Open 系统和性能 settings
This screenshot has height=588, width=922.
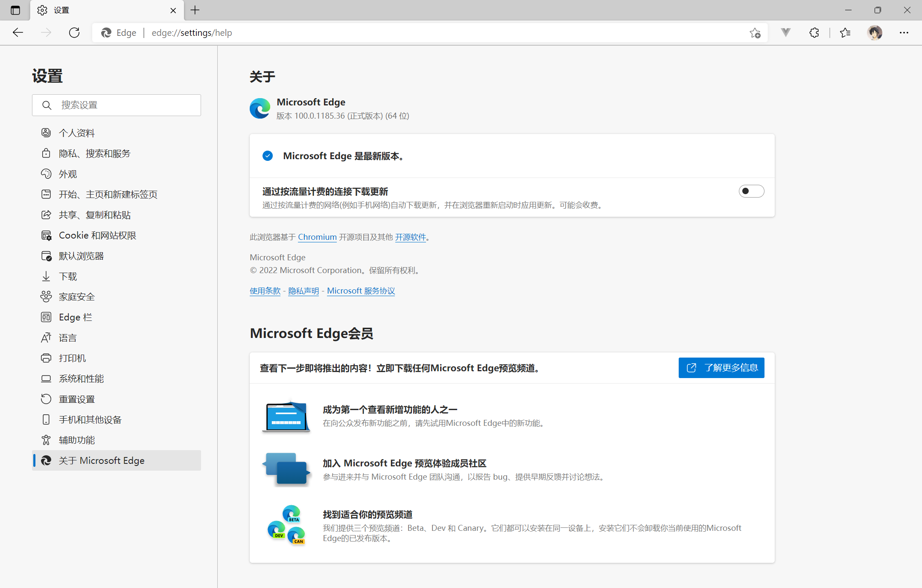(81, 378)
